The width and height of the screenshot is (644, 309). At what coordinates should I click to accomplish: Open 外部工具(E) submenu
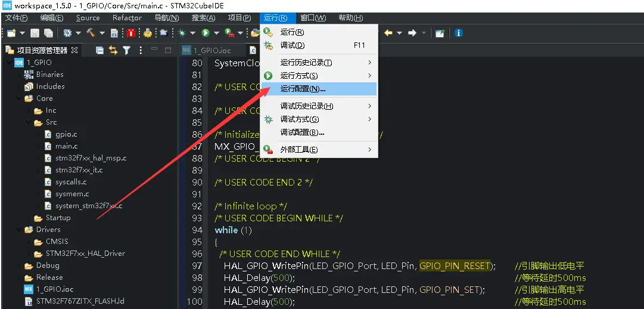319,150
